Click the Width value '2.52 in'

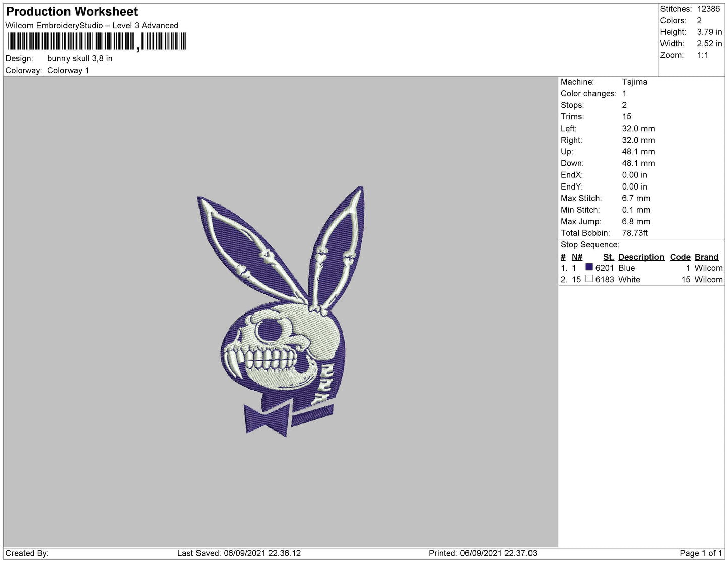pos(709,43)
